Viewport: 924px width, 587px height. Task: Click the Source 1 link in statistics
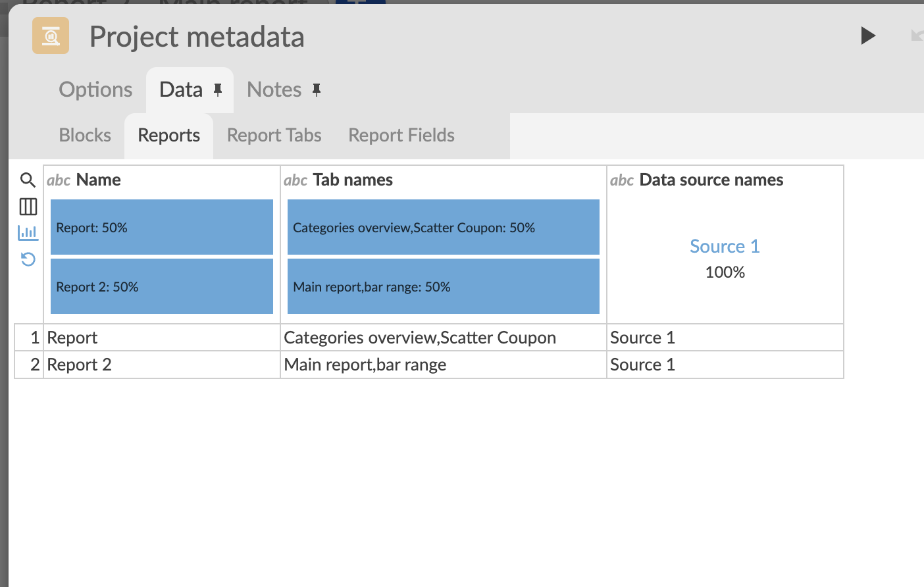coord(725,246)
